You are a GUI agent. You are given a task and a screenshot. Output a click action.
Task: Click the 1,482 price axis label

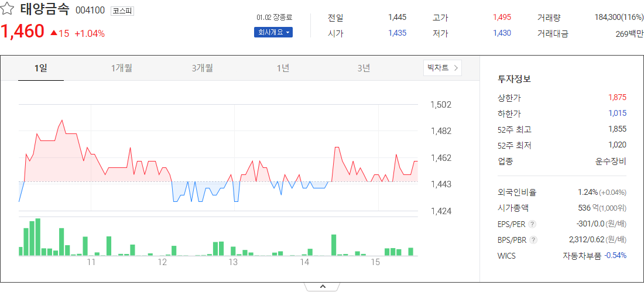[x=441, y=132]
